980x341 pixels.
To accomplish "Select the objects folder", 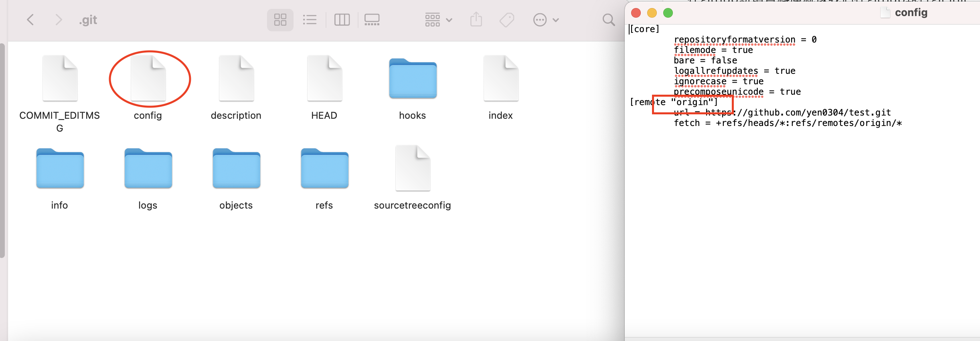I will (x=236, y=168).
